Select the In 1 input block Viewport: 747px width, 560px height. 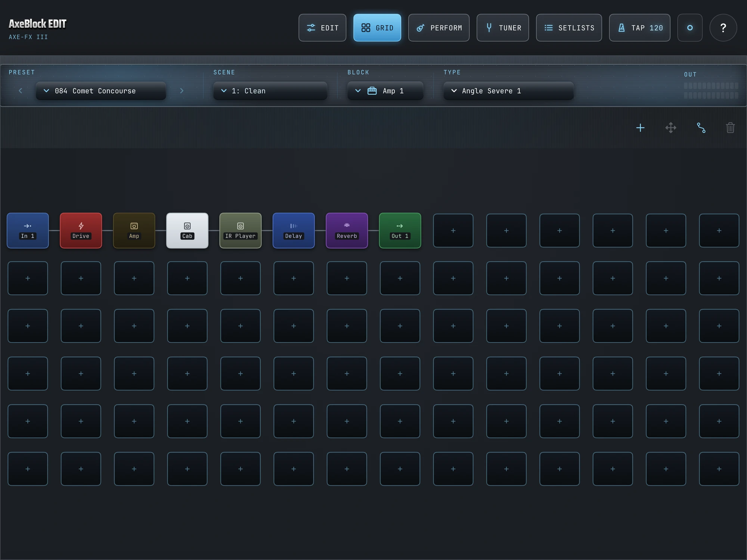[x=28, y=230]
